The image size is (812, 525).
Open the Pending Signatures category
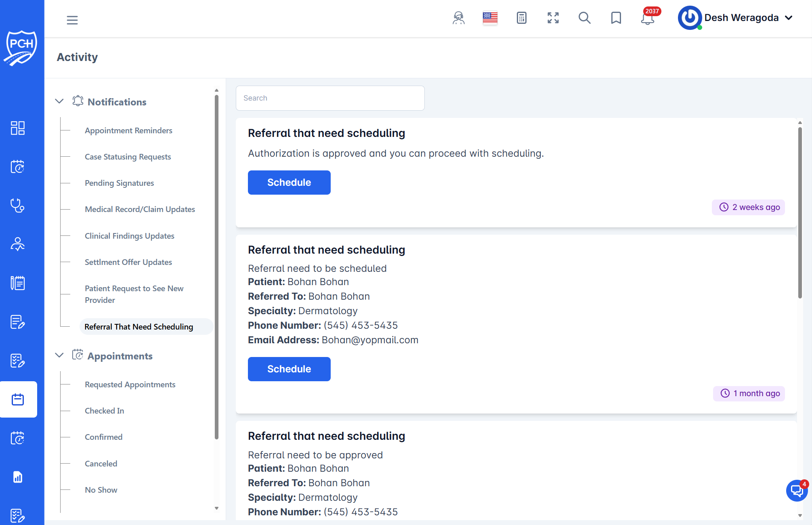[119, 183]
